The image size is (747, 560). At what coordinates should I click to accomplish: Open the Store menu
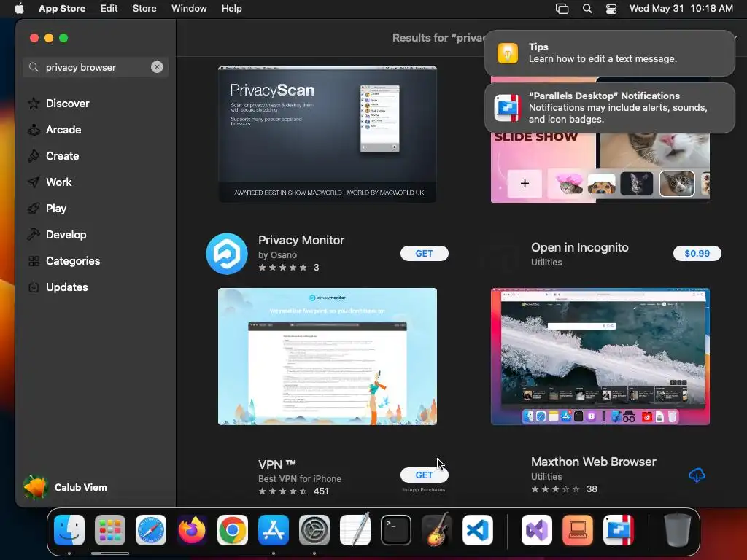click(144, 9)
